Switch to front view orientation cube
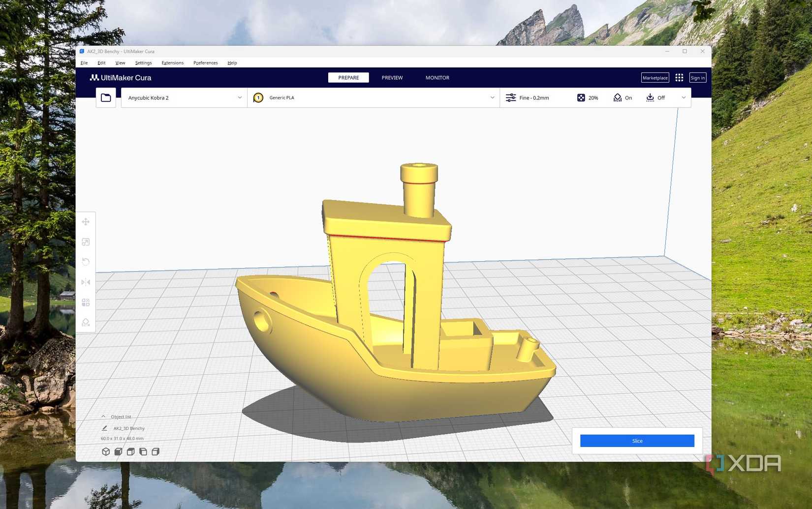 click(118, 451)
